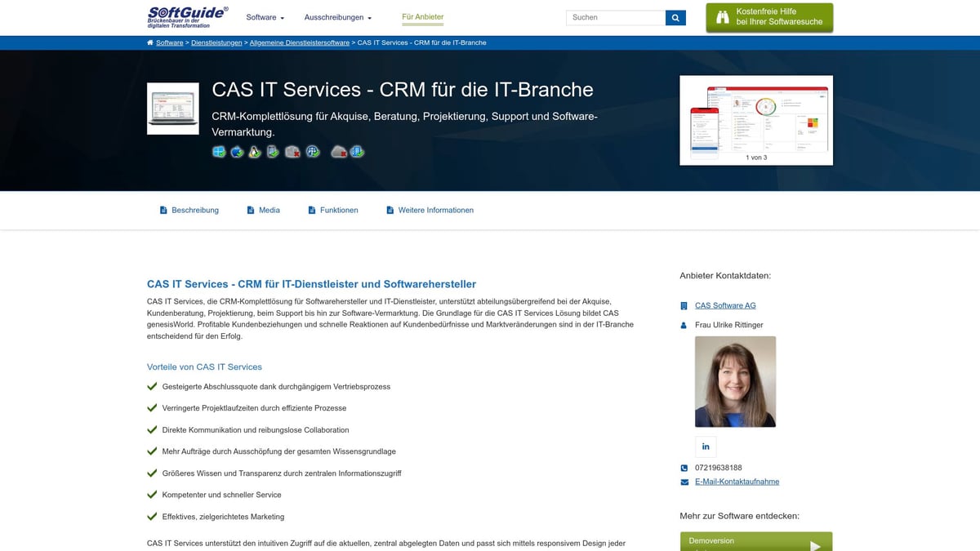
Task: Click the Mehr zur Software entdecken heading
Action: [x=739, y=516]
